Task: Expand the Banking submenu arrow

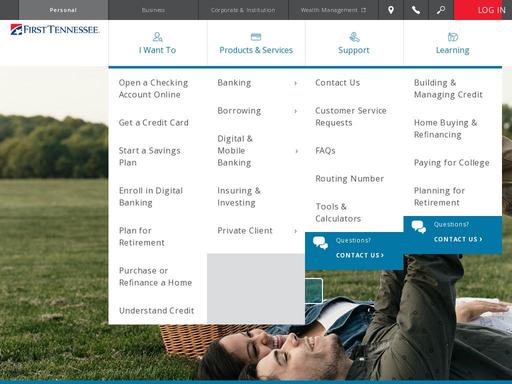Action: coord(295,83)
